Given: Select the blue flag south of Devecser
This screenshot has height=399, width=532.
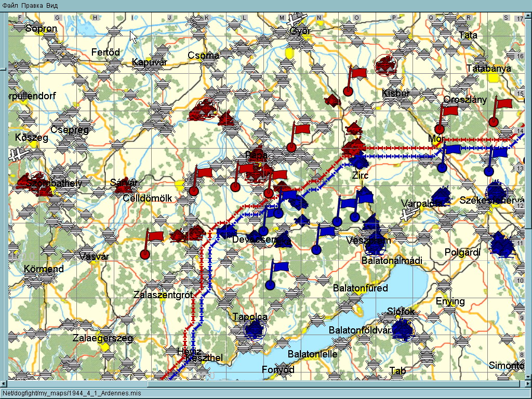Looking at the screenshot, I should coord(280,267).
